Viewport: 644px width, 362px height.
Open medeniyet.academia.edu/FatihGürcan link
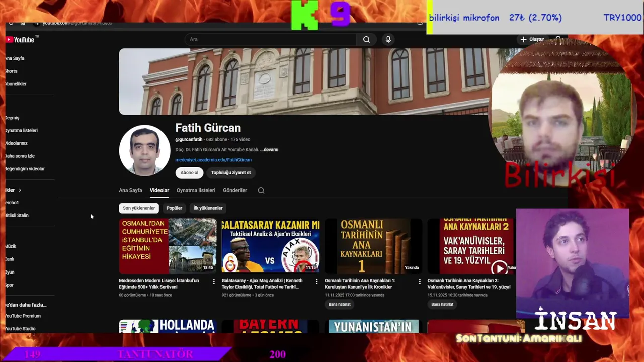click(x=213, y=160)
